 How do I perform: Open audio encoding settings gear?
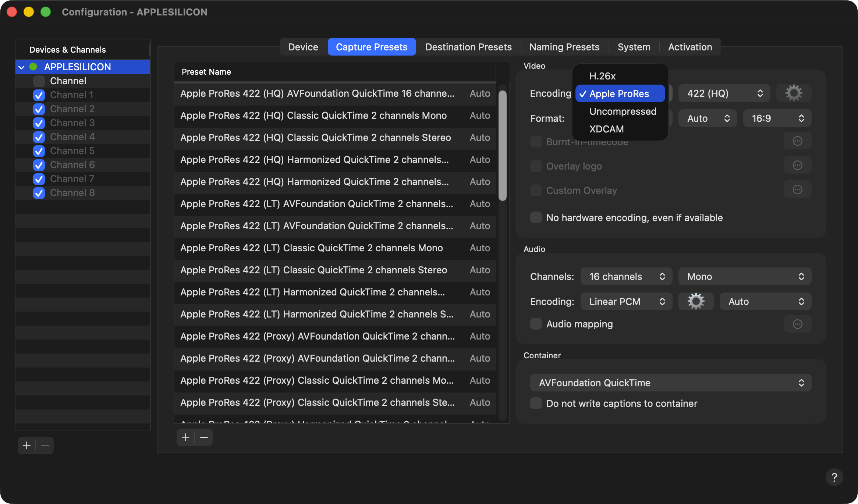[x=696, y=302]
